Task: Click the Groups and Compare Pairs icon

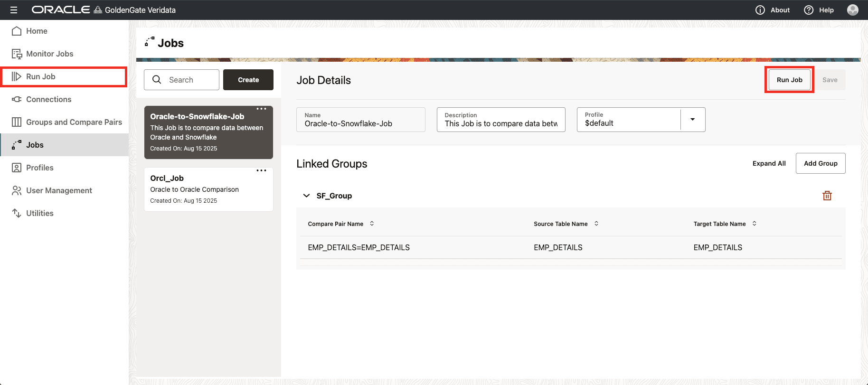Action: (x=17, y=122)
